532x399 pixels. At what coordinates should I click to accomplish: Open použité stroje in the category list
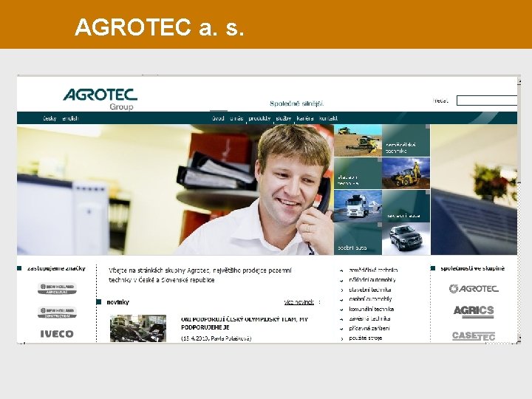click(x=366, y=338)
